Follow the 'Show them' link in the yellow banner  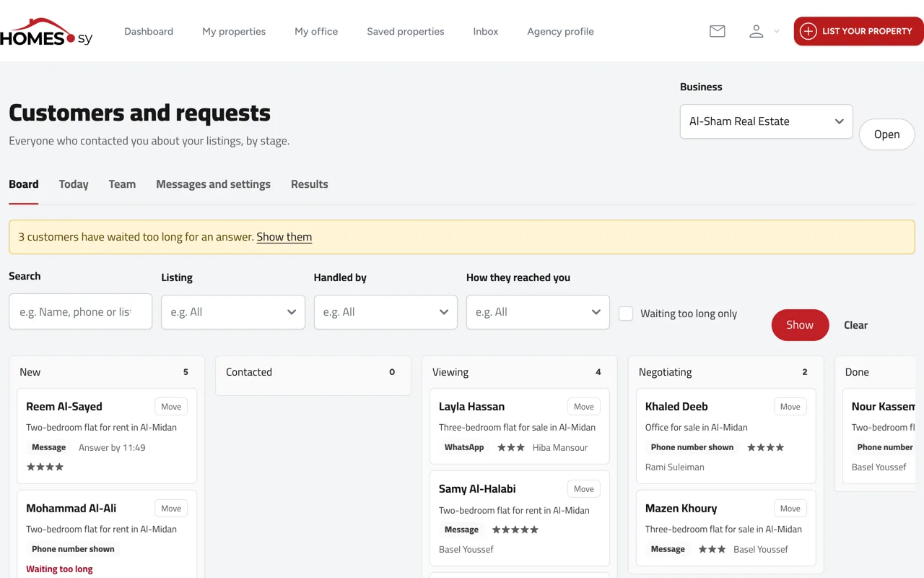click(284, 237)
